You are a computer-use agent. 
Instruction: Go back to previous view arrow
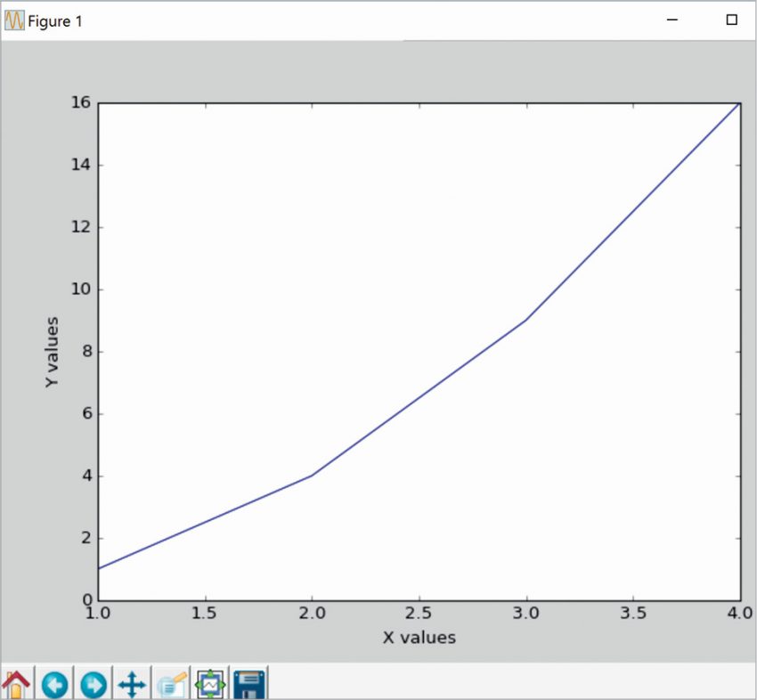click(x=54, y=684)
